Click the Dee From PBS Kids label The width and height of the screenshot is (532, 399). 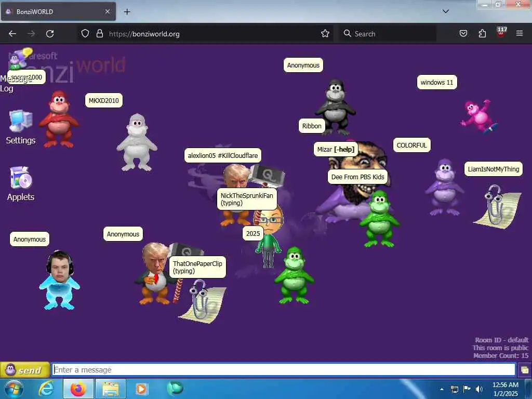pyautogui.click(x=357, y=177)
